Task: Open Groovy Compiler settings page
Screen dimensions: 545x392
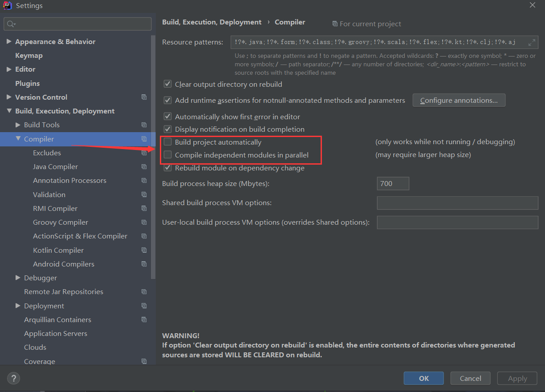Action: click(x=61, y=222)
